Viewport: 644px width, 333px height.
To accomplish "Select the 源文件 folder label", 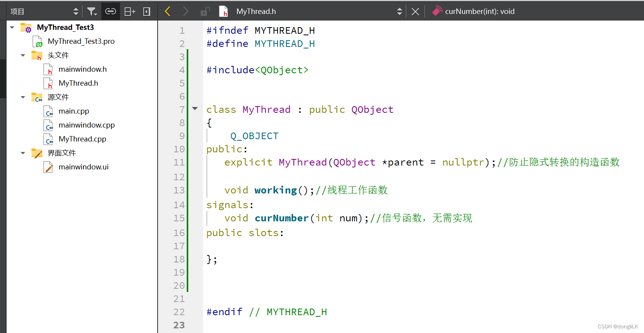I will 58,97.
